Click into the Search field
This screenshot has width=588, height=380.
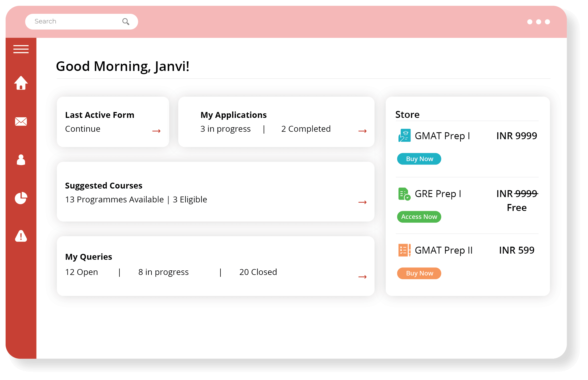tap(76, 22)
